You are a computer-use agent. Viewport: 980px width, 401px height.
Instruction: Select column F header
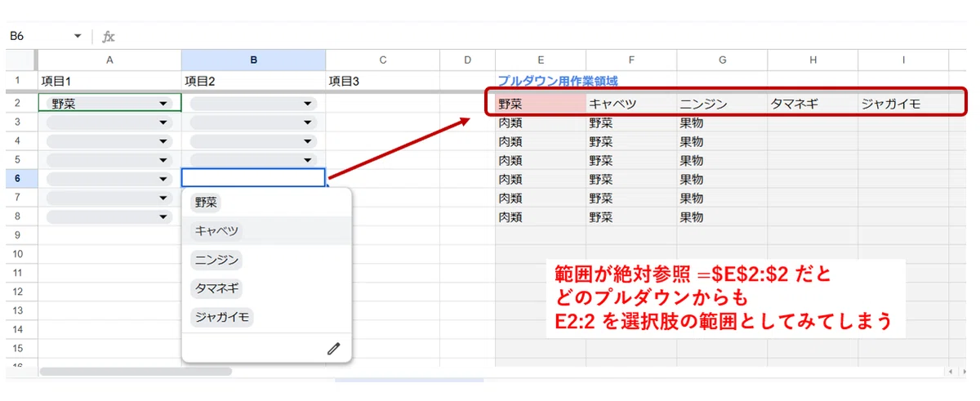tap(631, 60)
